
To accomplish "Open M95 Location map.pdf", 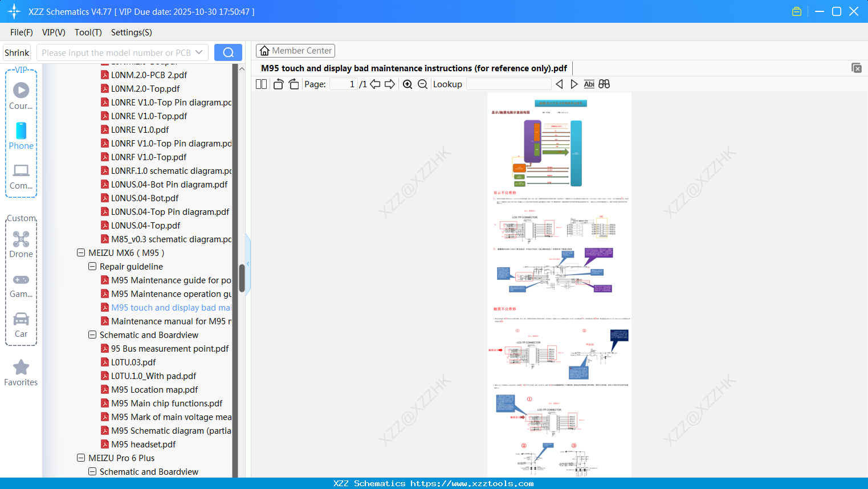I will [154, 389].
